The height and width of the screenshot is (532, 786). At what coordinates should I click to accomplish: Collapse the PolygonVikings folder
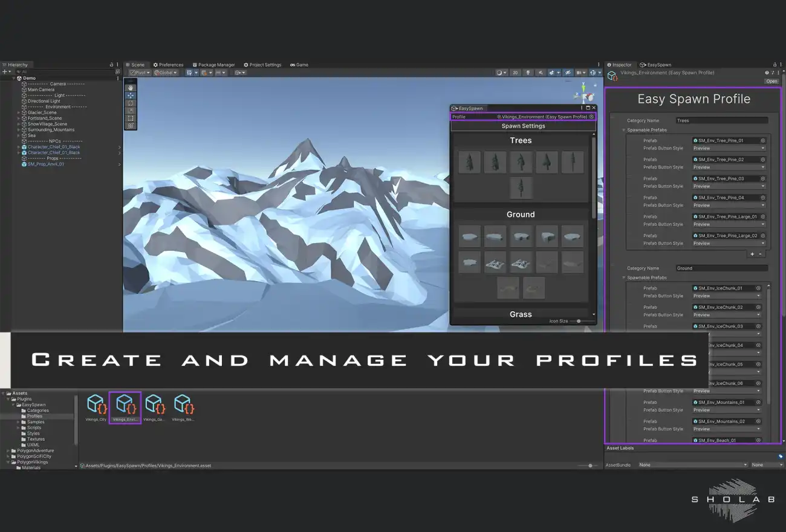click(x=8, y=462)
